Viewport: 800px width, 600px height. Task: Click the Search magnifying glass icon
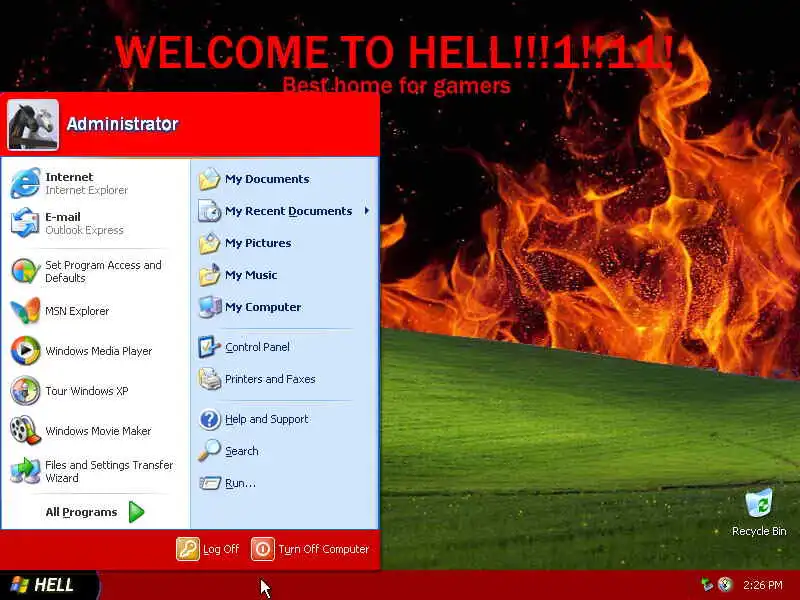pos(209,451)
